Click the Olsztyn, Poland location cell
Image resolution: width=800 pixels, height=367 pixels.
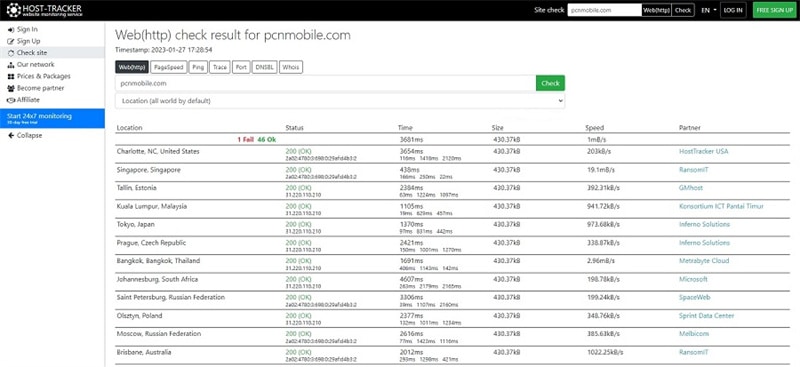(x=139, y=316)
